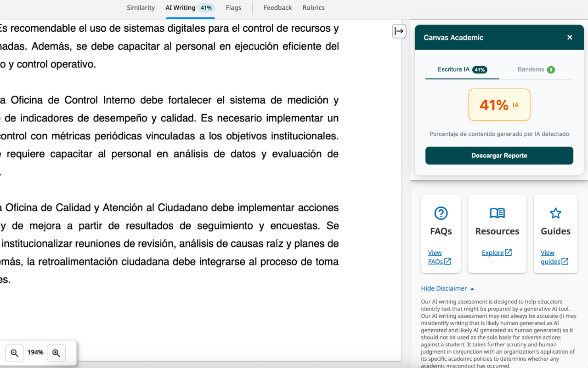The height and width of the screenshot is (368, 588).
Task: Collapse the side panel with the arrow icon
Action: [x=399, y=31]
